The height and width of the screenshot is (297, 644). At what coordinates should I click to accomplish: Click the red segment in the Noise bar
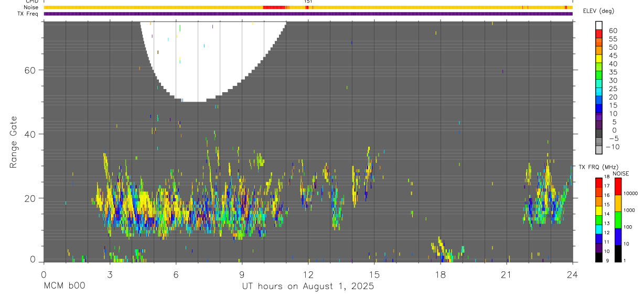(x=274, y=7)
